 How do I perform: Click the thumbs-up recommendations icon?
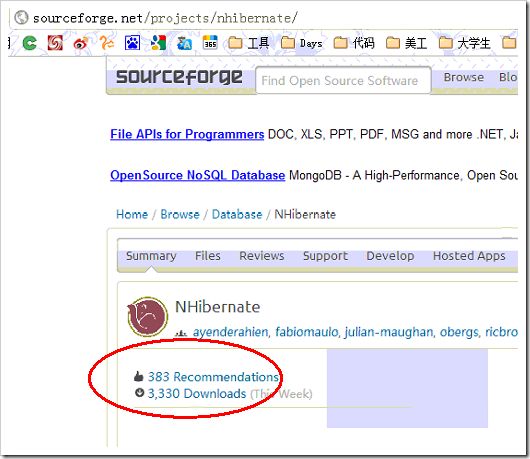138,376
